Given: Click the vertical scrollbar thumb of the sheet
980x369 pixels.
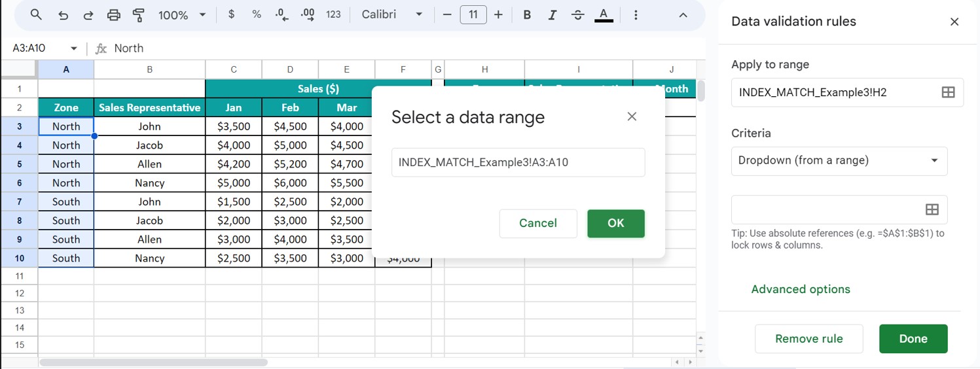Looking at the screenshot, I should tap(701, 90).
